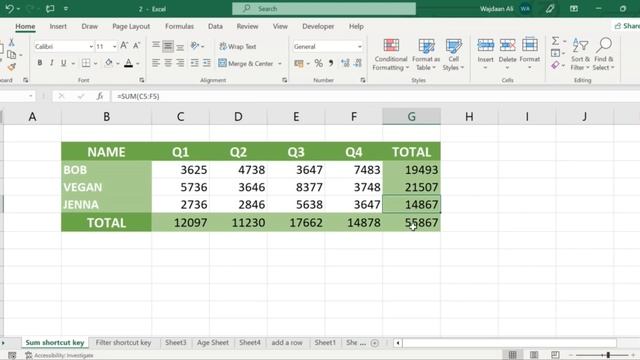
Task: Select the add a row sheet tab
Action: coord(287,342)
